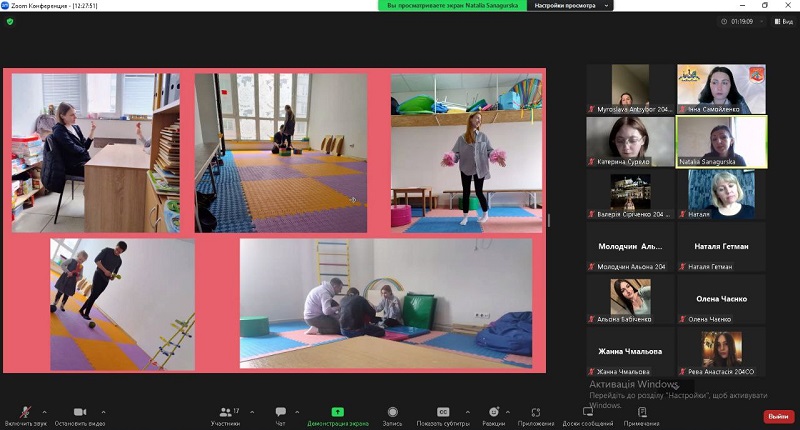Open the Apps panel
Image resolution: width=800 pixels, height=430 pixels.
click(x=536, y=413)
